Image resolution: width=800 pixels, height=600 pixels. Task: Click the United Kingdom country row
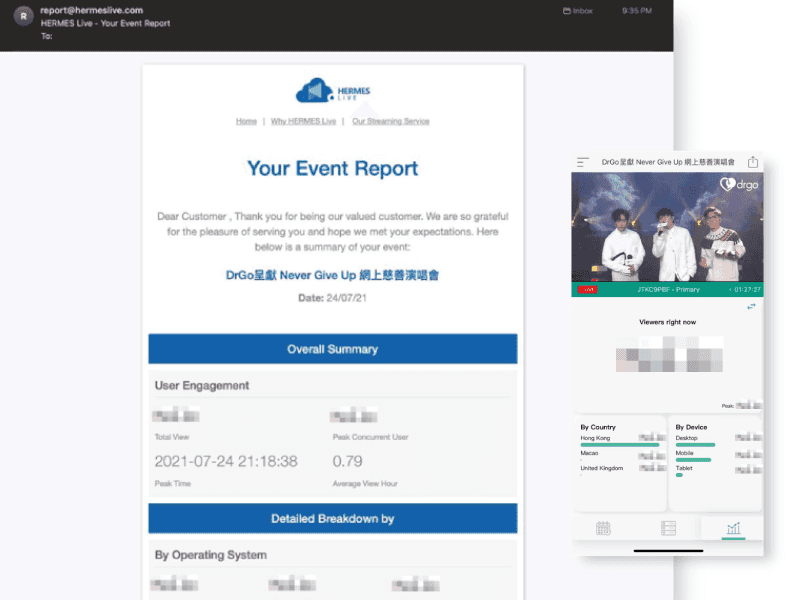click(622, 468)
